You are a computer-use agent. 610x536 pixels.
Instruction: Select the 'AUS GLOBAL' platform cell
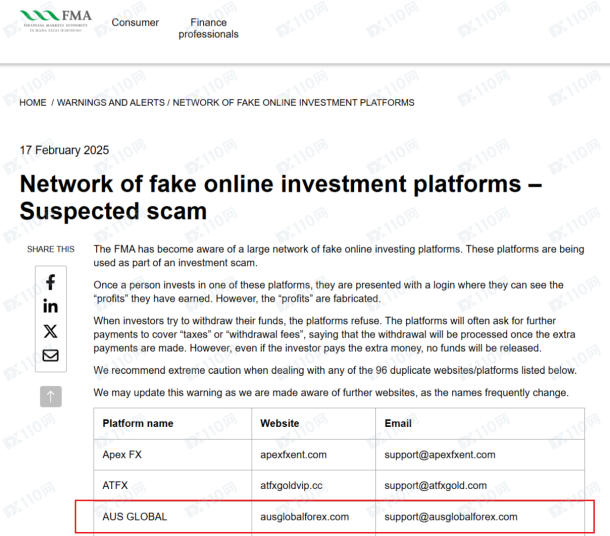coord(172,517)
